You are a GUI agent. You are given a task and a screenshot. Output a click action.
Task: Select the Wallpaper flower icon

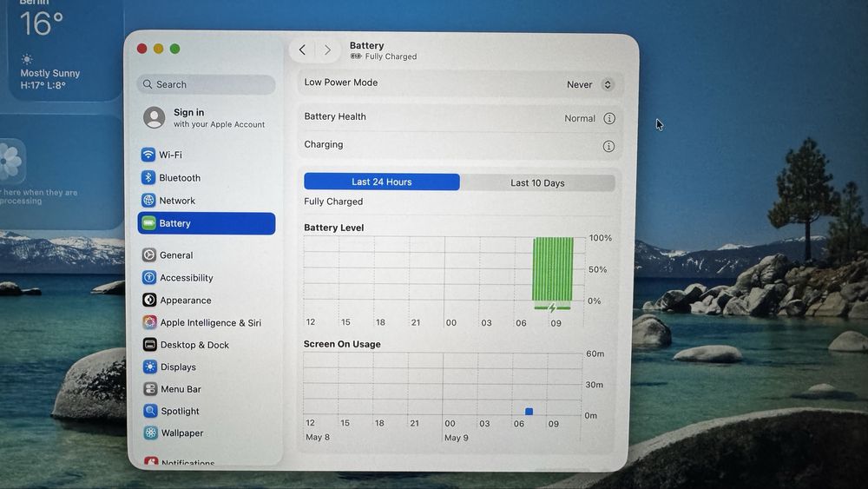(150, 433)
